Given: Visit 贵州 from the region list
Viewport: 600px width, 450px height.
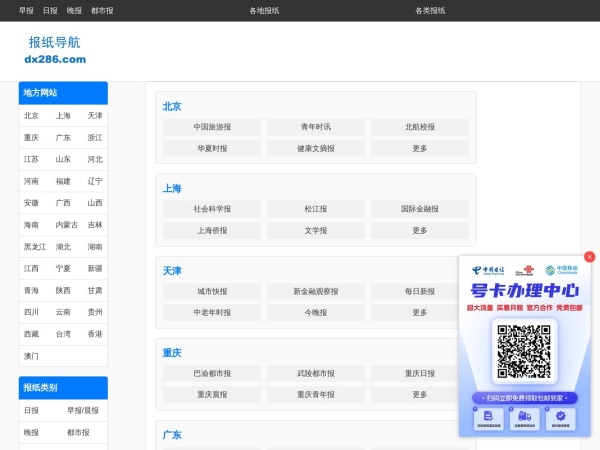Looking at the screenshot, I should pos(95,312).
